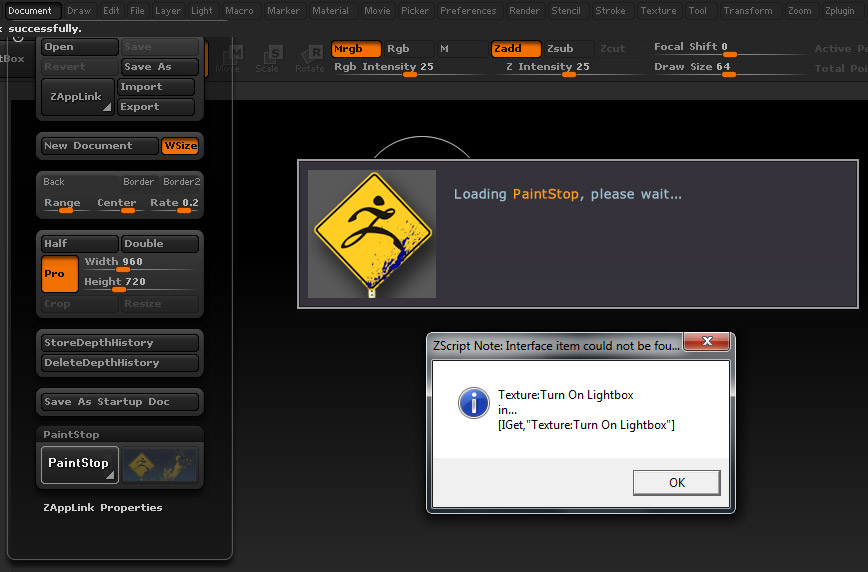Click the Half size button
868x572 pixels.
point(80,244)
